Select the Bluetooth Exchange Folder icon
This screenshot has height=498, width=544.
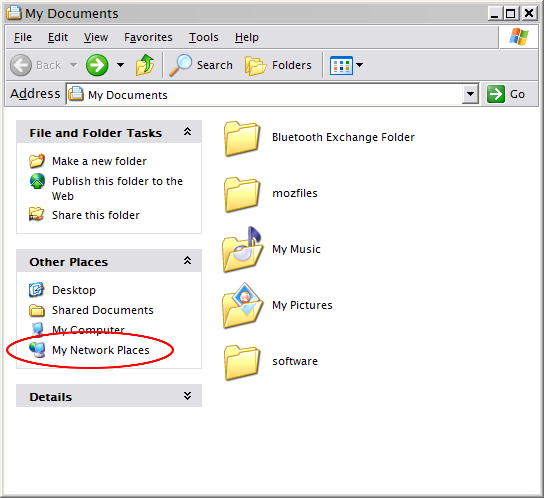tap(242, 138)
